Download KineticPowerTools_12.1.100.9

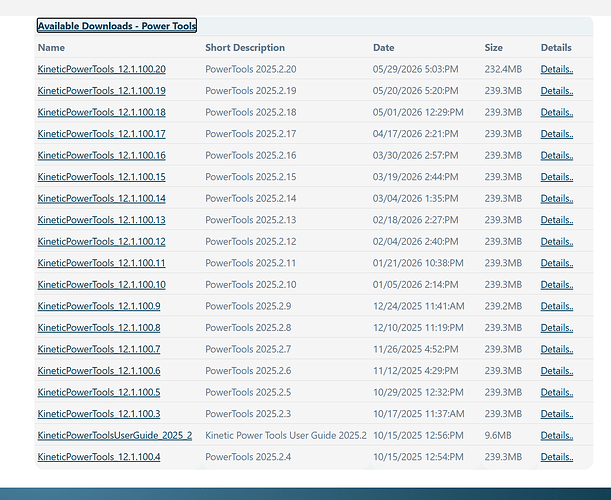(x=99, y=306)
